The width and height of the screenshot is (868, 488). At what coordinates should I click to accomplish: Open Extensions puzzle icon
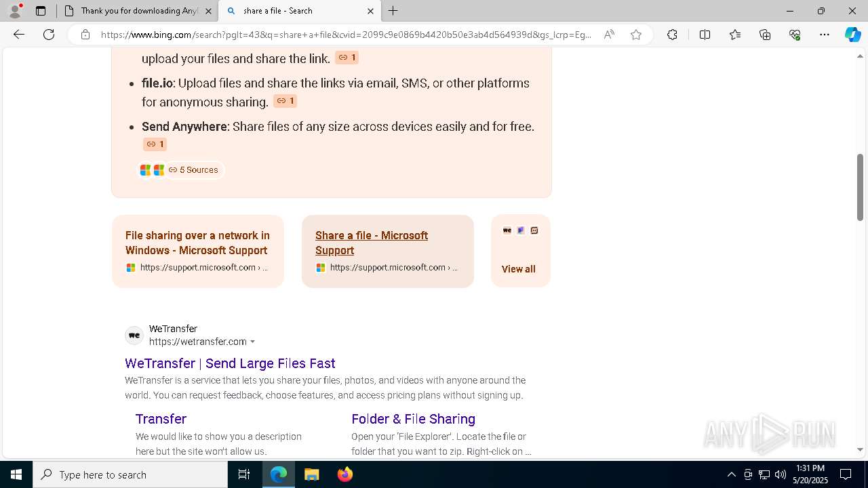point(672,35)
